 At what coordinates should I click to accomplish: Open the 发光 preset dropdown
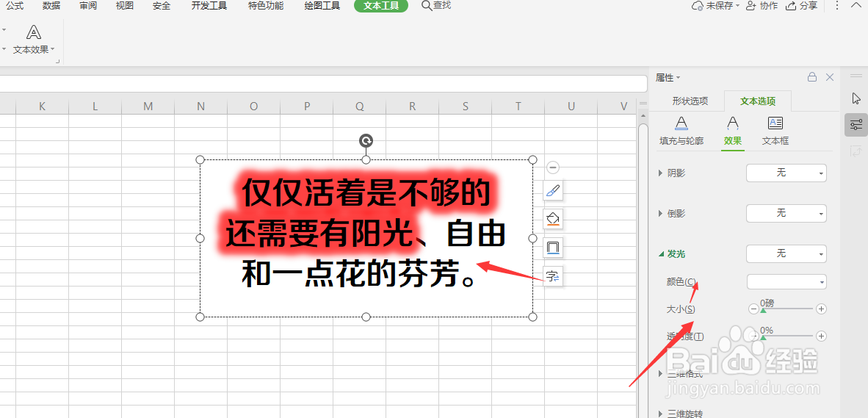(x=786, y=253)
